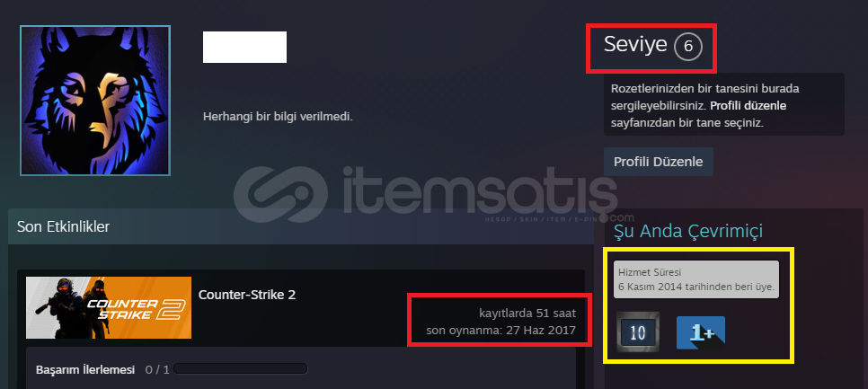The width and height of the screenshot is (868, 389).
Task: Click the son oynanma 27 Haz 2017 text
Action: click(x=501, y=331)
